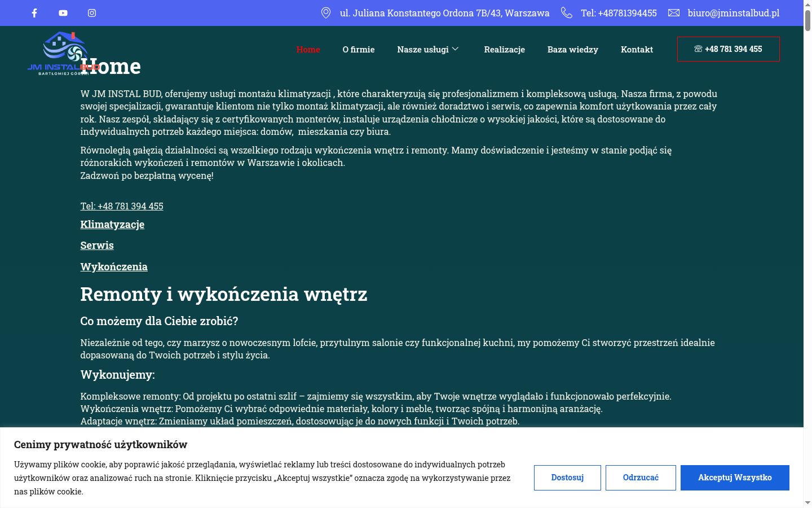The width and height of the screenshot is (812, 508).
Task: Click the envelope email icon
Action: [674, 13]
